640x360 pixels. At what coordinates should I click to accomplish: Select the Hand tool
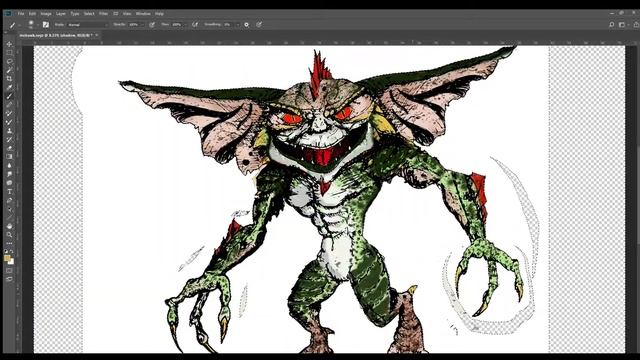click(x=9, y=226)
